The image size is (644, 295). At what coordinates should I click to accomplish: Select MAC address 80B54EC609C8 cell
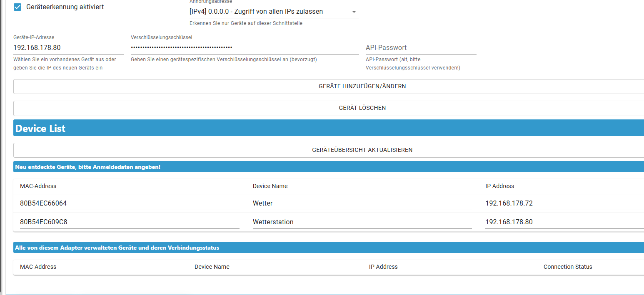coord(129,222)
